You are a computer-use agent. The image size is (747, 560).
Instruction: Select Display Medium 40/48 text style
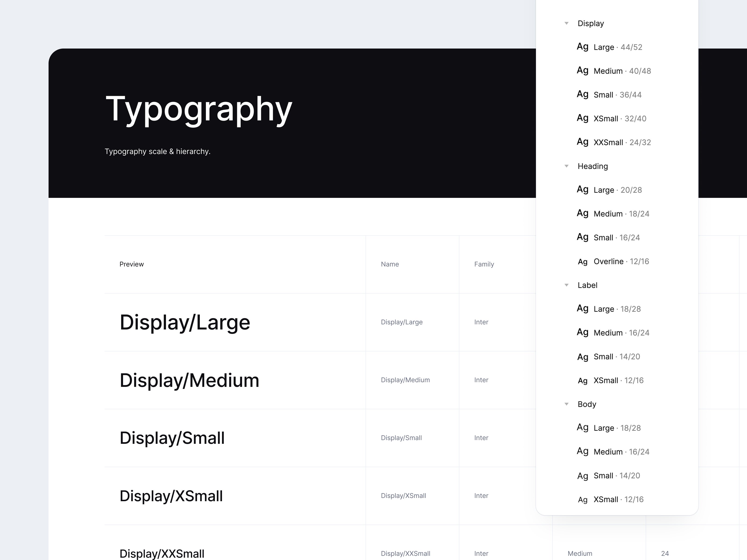coord(614,71)
